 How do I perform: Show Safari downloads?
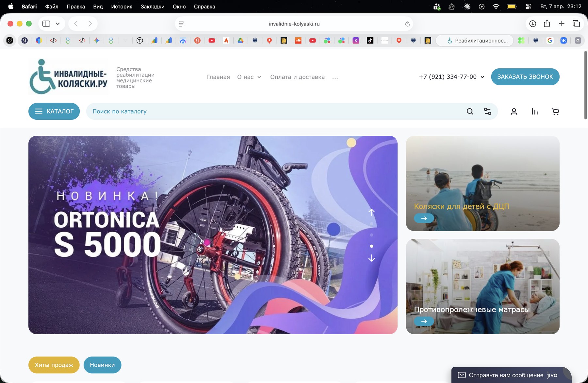click(533, 24)
